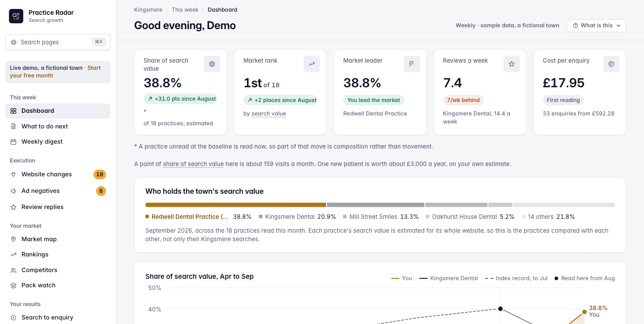Screen dimensions: 644x324
Task: Click the Search to enquiry circle icon
Action: [x=13, y=318]
